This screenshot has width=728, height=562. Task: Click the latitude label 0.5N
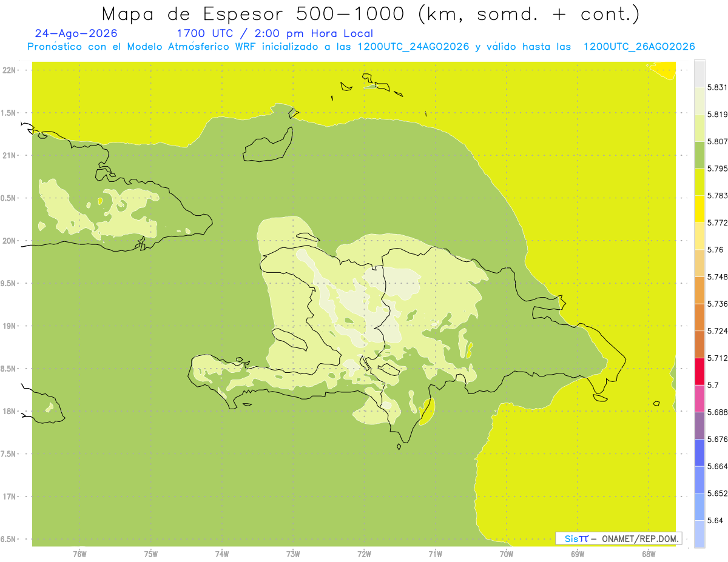pyautogui.click(x=9, y=198)
